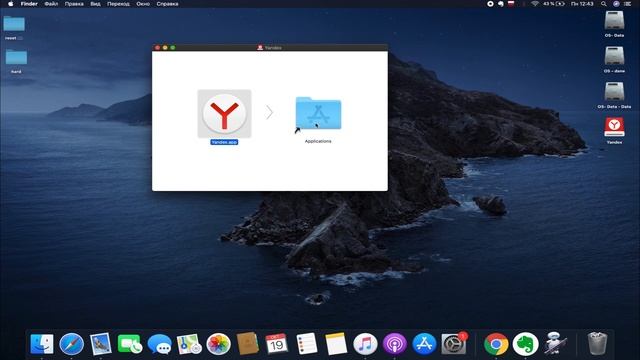Image resolution: width=640 pixels, height=360 pixels.
Task: Open the Справка menu
Action: tap(167, 4)
